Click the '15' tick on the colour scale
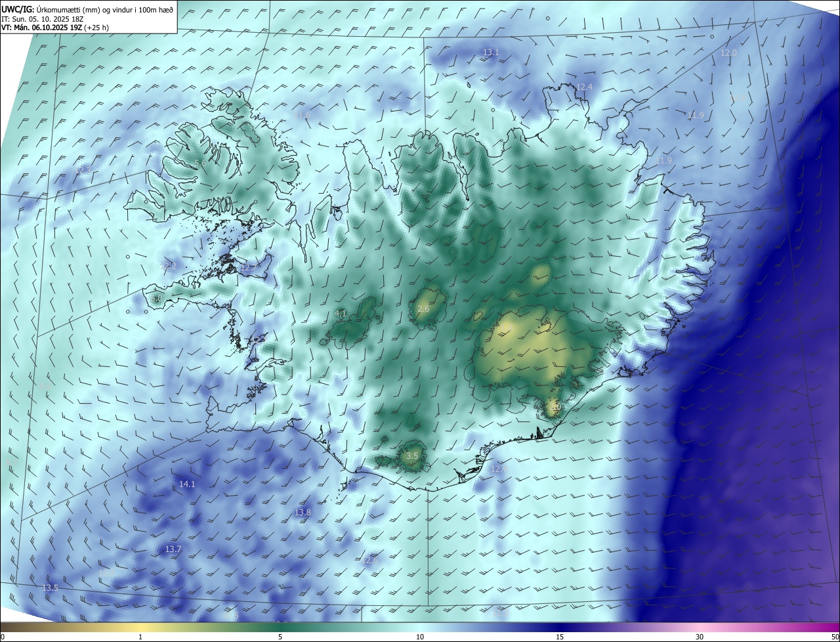This screenshot has height=642, width=840. click(x=560, y=637)
